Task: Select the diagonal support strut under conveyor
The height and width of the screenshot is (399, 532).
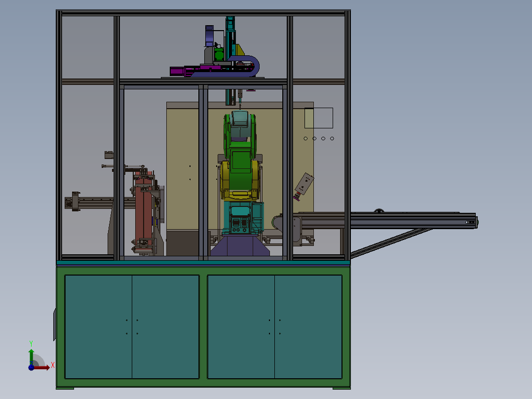Action: click(x=391, y=243)
